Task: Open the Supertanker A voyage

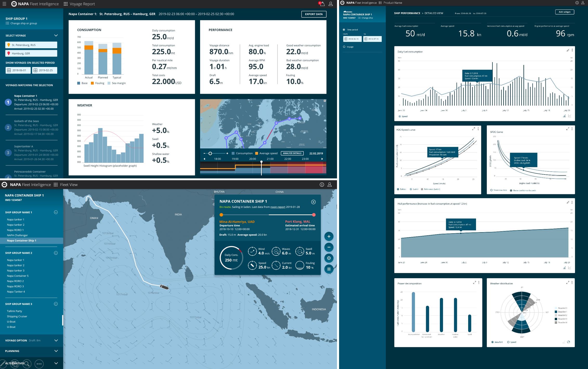Action: pos(31,153)
